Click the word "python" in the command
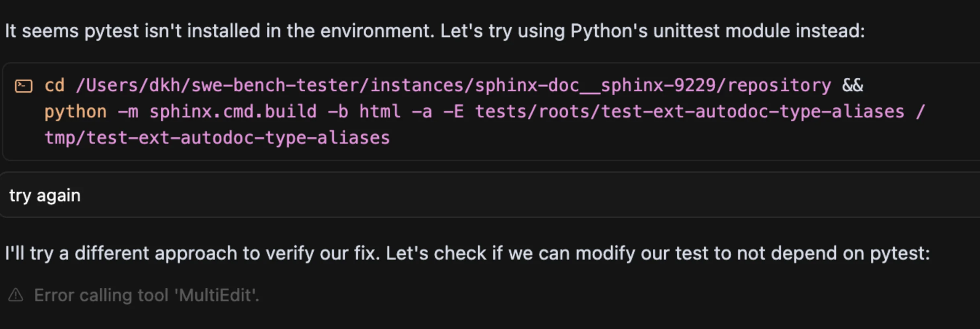The width and height of the screenshot is (980, 329). (x=76, y=112)
